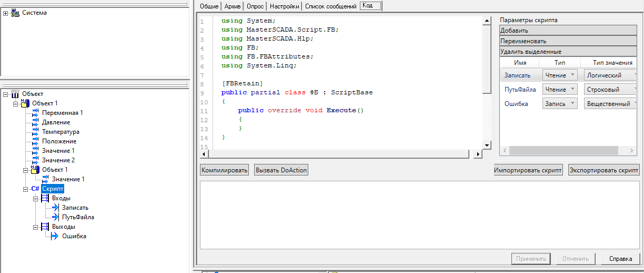Switch to the Настройки tab
The height and width of the screenshot is (273, 644).
pyautogui.click(x=284, y=6)
